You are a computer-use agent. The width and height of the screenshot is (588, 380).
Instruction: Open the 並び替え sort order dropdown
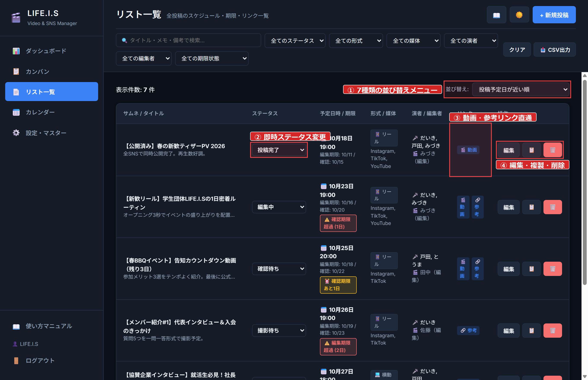[521, 89]
